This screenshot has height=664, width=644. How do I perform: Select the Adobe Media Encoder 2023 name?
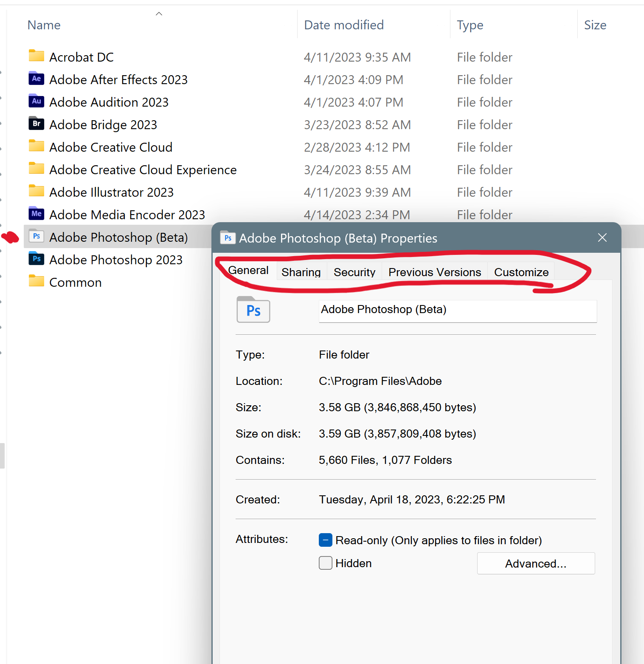tap(127, 215)
